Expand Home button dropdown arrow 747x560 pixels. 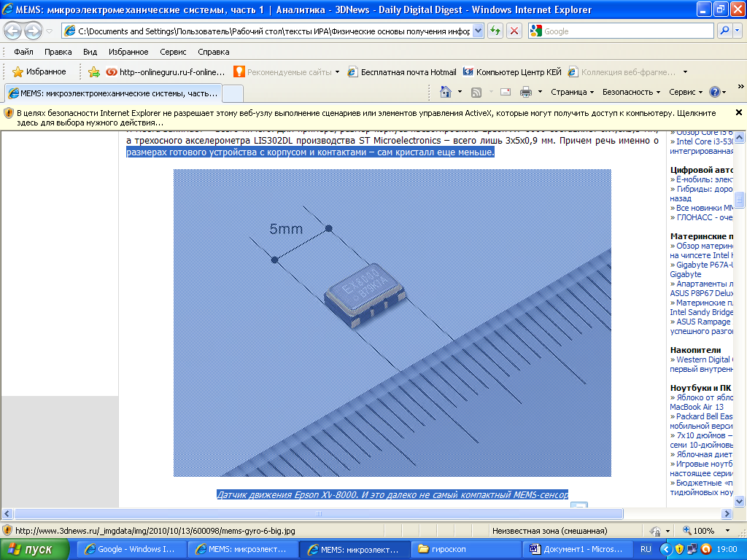click(460, 92)
